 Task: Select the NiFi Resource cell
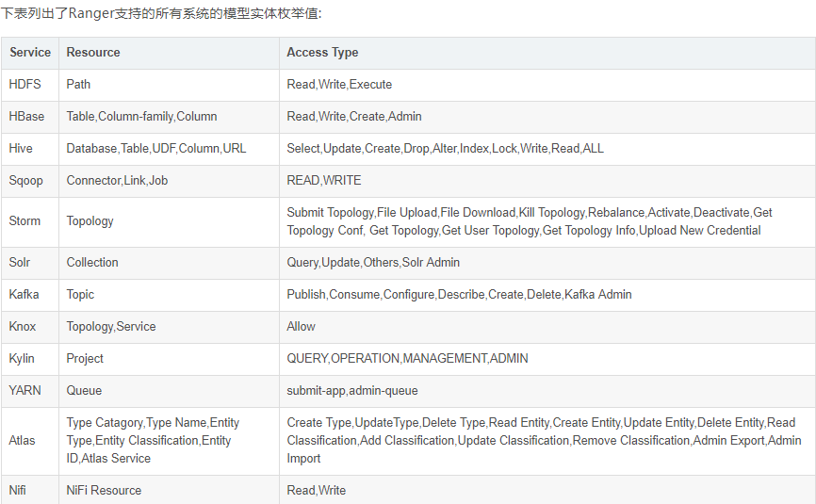click(169, 490)
